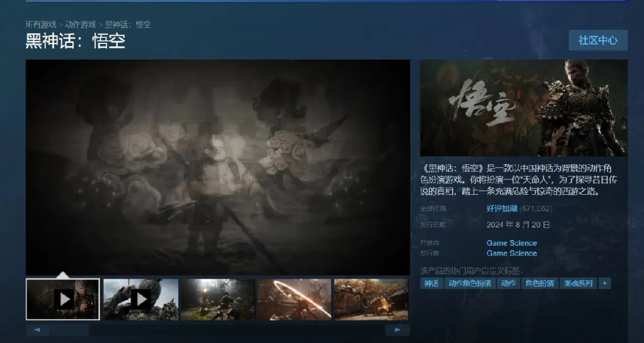This screenshot has height=343, width=644.
Task: Click the right scroll arrow under thumbnails
Action: tap(397, 330)
